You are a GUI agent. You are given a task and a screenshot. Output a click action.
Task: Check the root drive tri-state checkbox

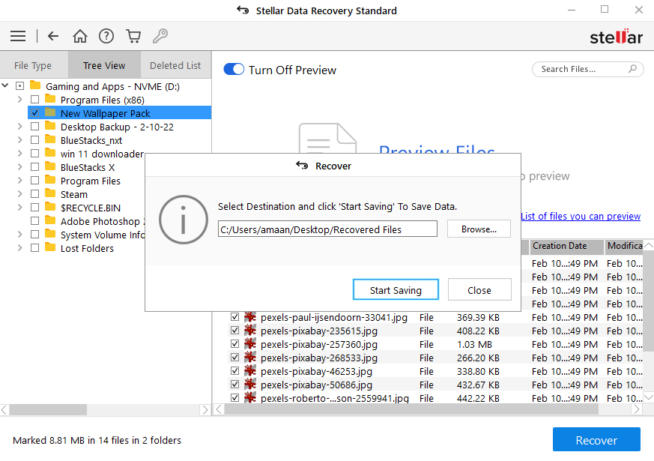click(20, 86)
